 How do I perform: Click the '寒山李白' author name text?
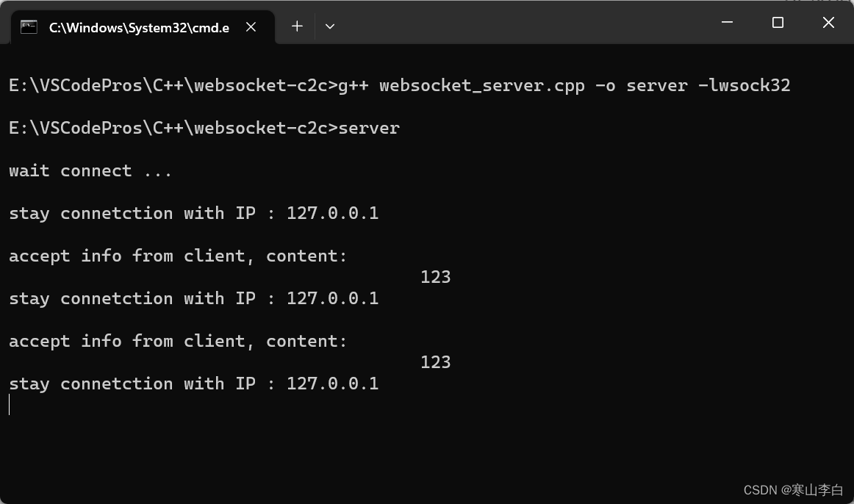click(x=819, y=489)
